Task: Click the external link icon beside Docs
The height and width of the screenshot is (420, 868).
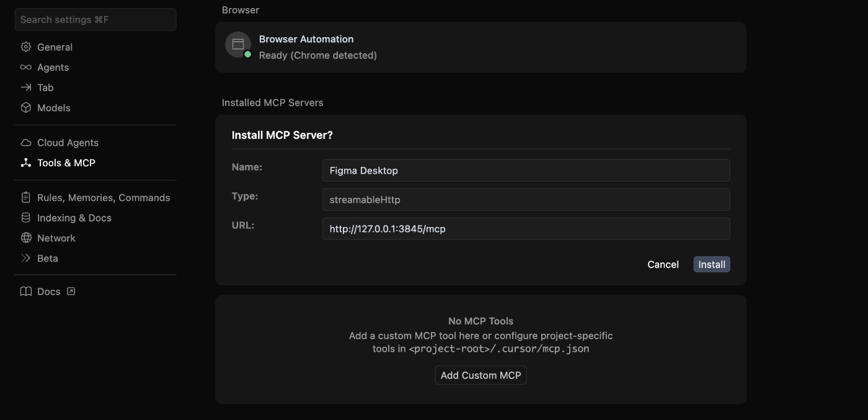Action: click(71, 291)
